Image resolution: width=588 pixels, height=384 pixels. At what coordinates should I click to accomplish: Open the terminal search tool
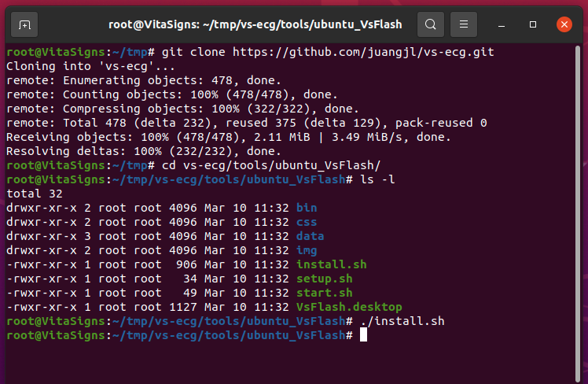click(x=431, y=24)
